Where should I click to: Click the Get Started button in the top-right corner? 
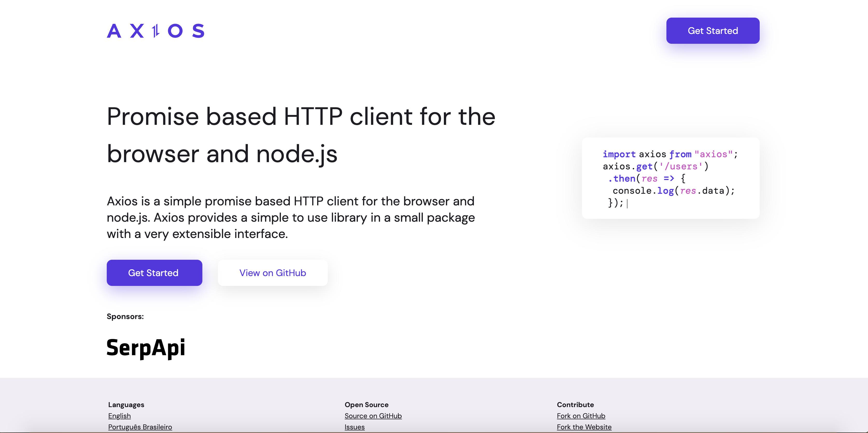[x=713, y=31]
